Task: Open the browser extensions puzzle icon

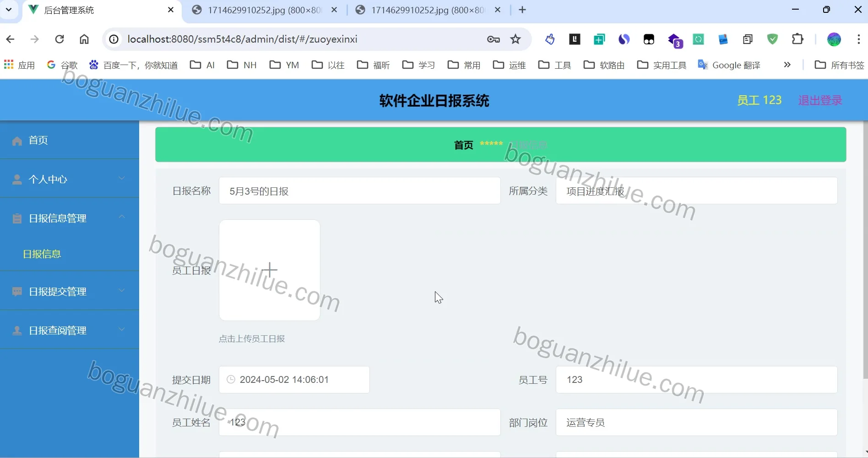Action: coord(797,39)
